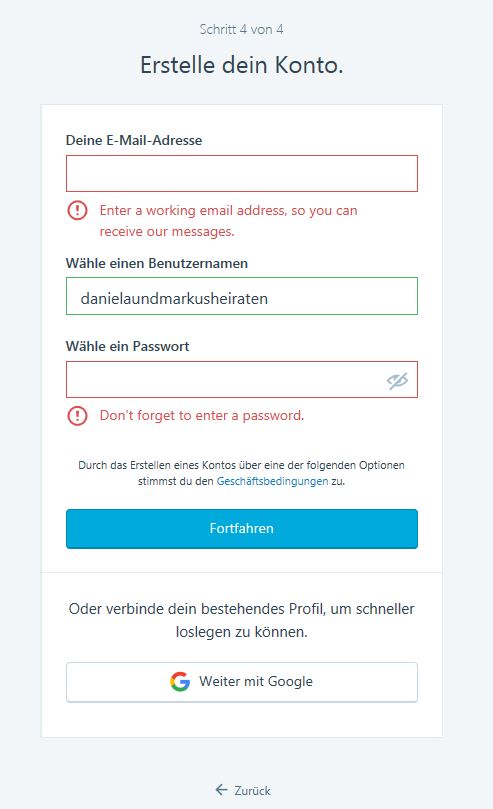Click the 'Oder verbinde dein bestehendes Profil' text

coord(241,620)
